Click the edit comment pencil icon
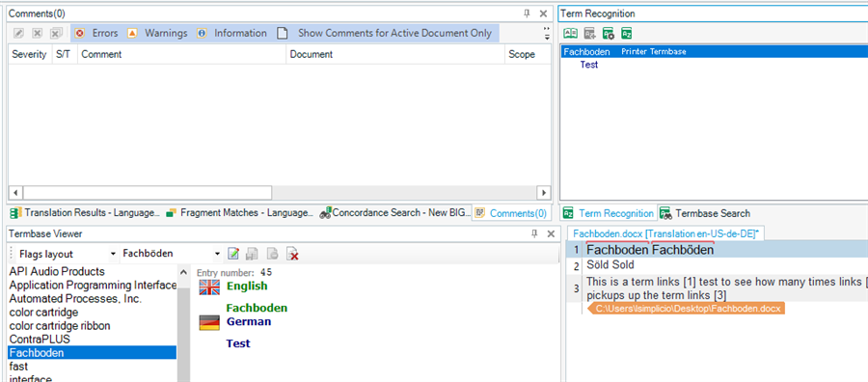868x382 pixels. [19, 33]
